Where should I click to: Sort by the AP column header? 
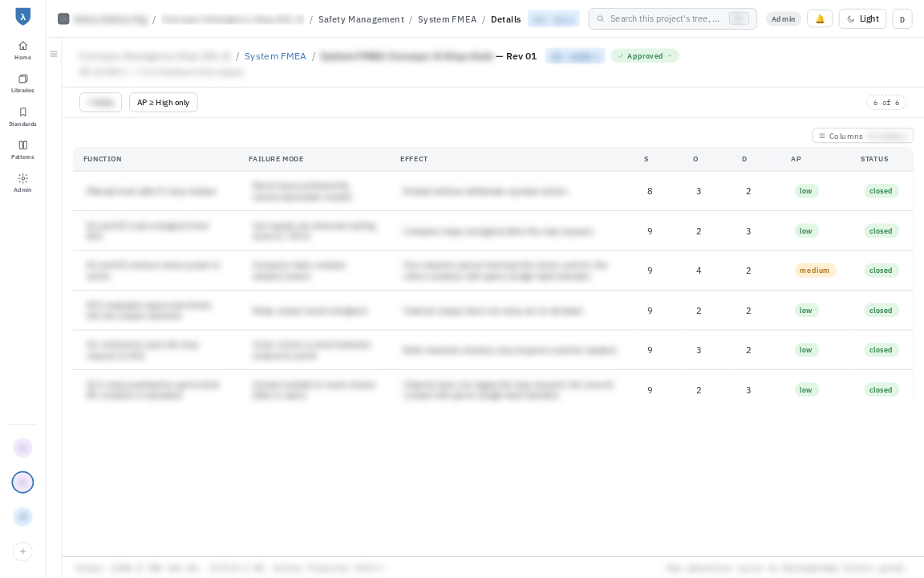click(x=796, y=159)
